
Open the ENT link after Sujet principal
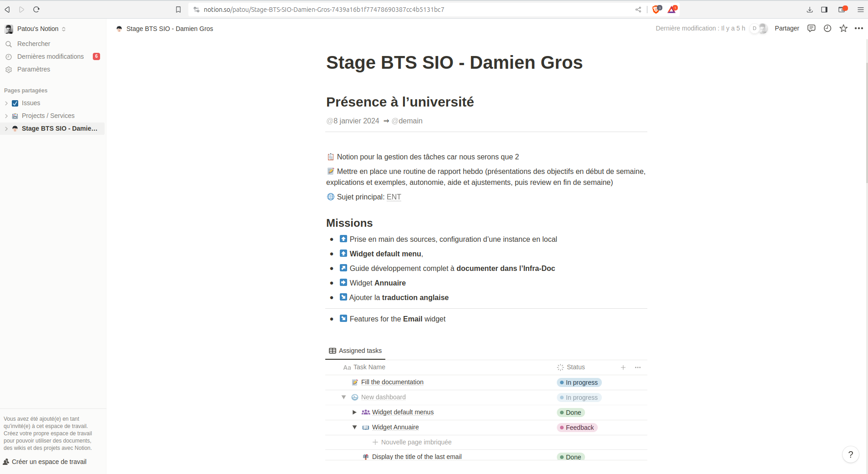point(394,197)
